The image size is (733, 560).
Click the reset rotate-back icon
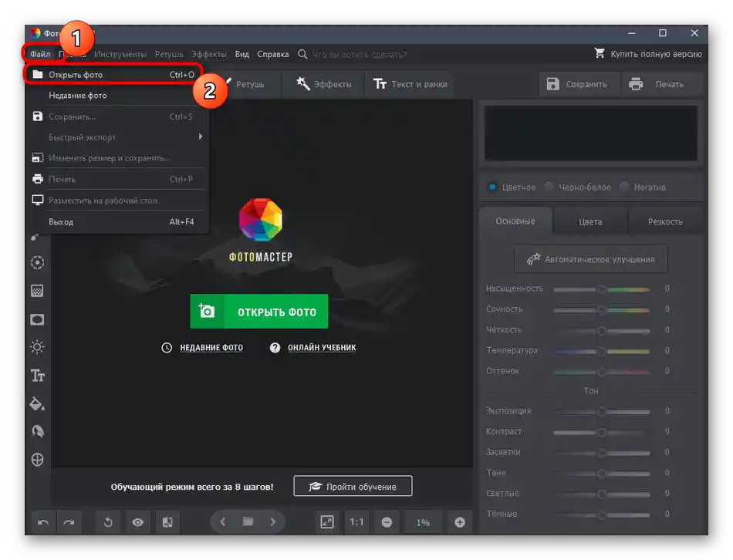click(108, 522)
